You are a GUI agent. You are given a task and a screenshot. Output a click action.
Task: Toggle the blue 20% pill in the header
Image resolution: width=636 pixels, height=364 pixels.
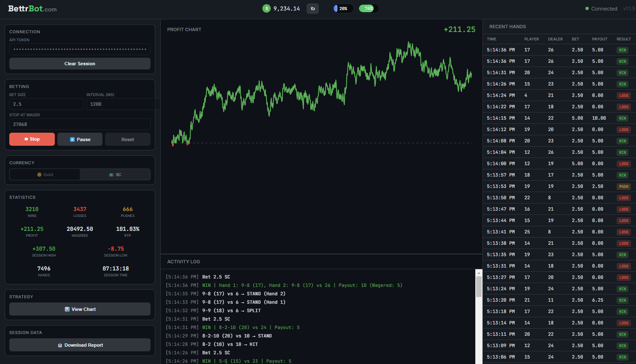(342, 8)
